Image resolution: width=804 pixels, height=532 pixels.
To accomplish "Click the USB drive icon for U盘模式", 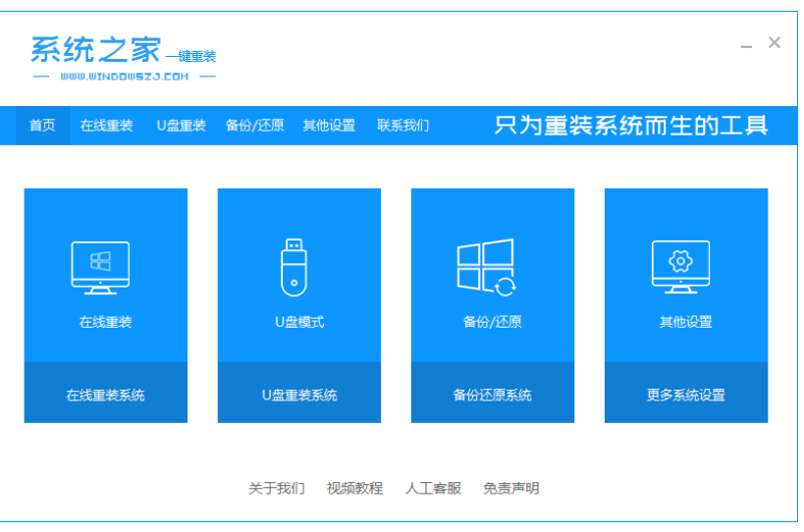I will (295, 267).
